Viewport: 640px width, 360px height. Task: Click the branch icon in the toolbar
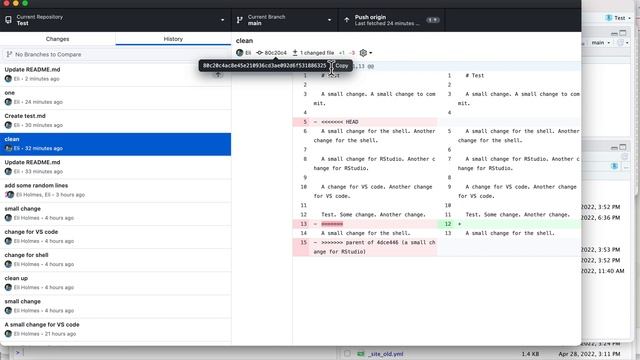pos(240,20)
